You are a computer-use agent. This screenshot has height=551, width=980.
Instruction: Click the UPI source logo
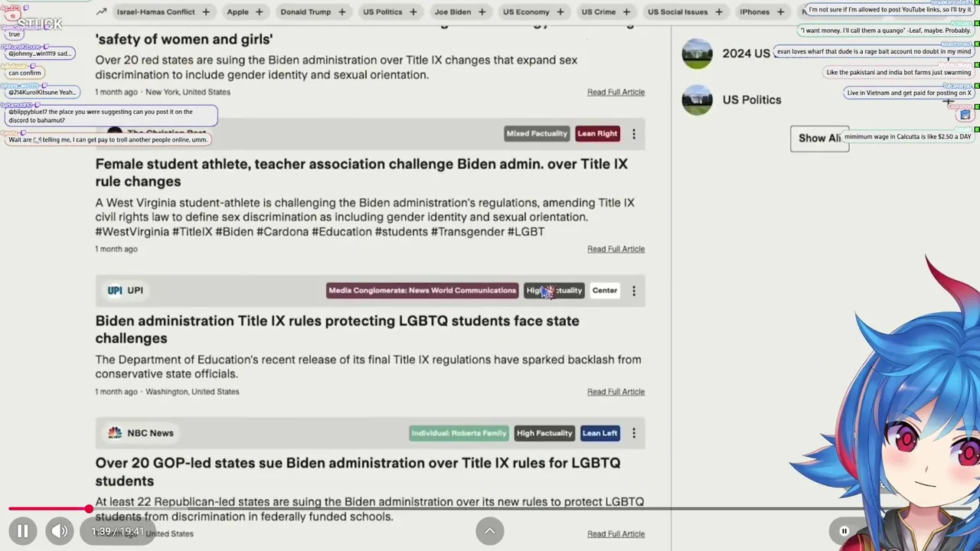click(x=115, y=291)
